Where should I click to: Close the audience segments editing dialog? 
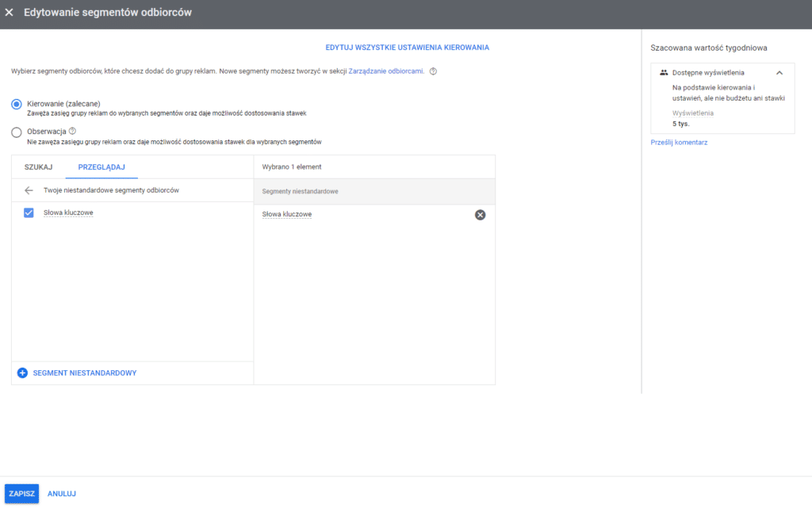click(x=9, y=13)
